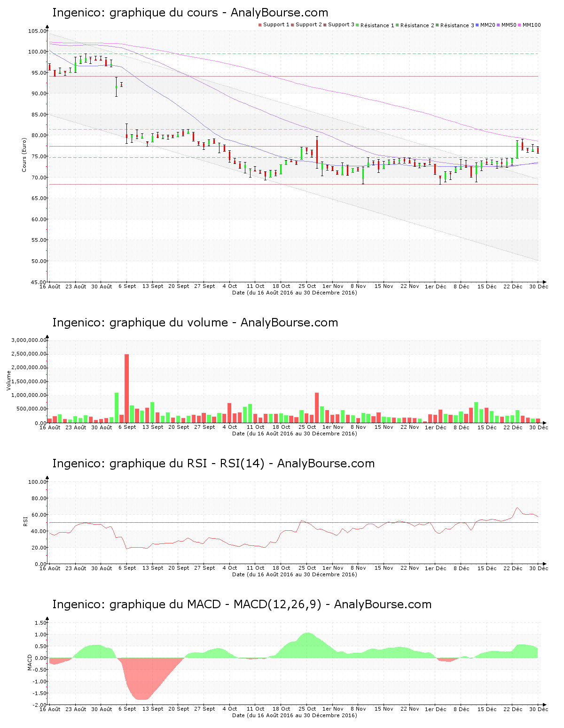Screen dimensions: 564x728
Task: Click the 'MACD' y-axis title
Action: click(x=30, y=662)
